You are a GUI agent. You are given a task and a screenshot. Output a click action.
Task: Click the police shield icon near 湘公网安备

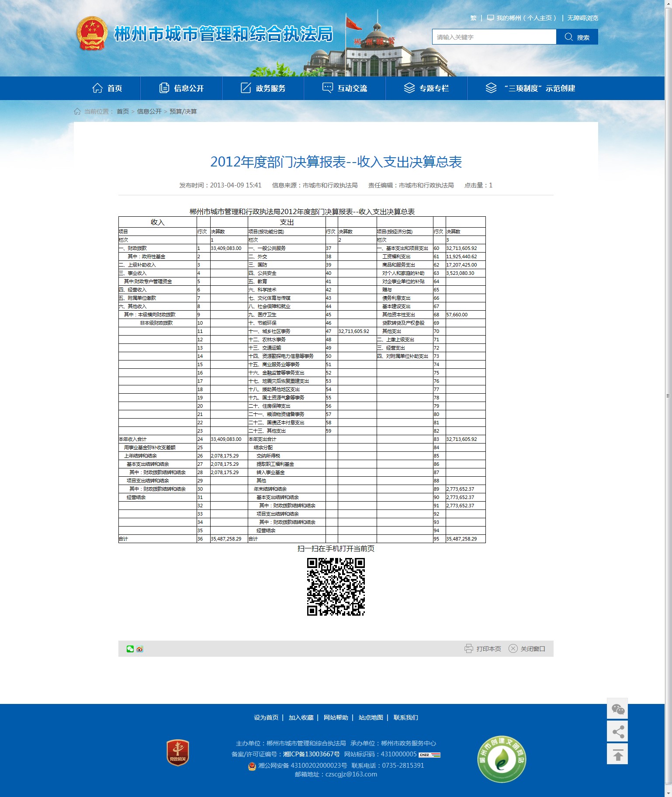252,766
